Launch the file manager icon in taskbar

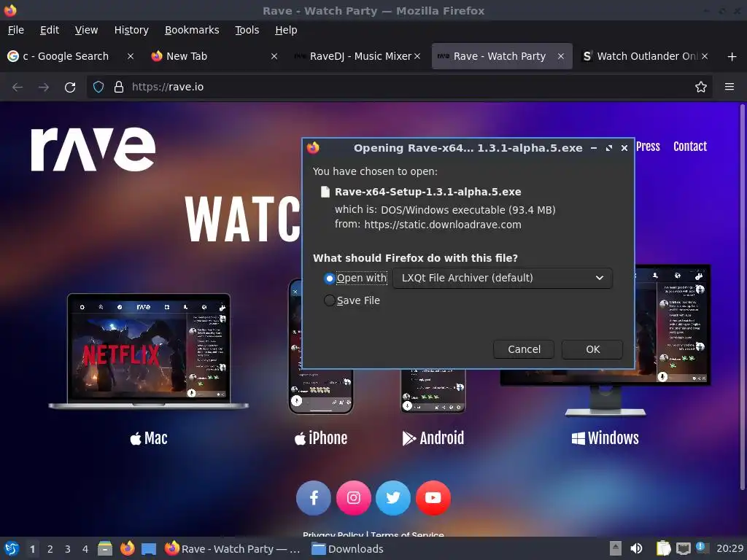click(x=105, y=549)
